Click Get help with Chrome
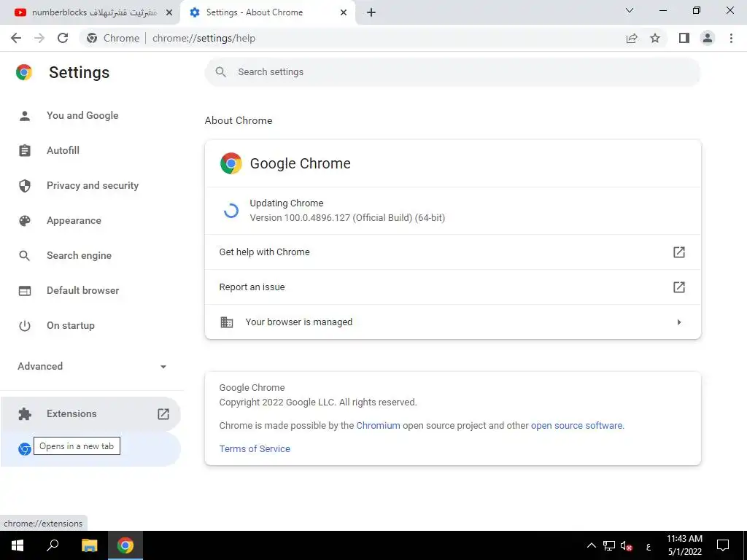Image resolution: width=747 pixels, height=560 pixels. coord(452,252)
